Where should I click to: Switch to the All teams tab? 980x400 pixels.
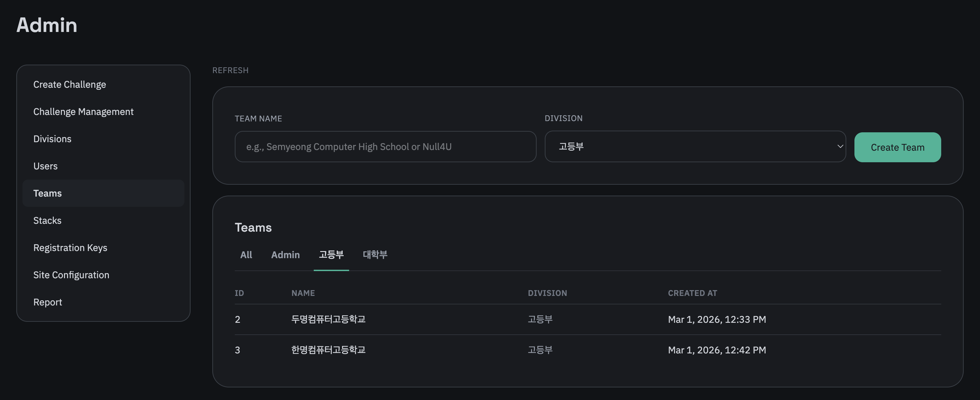[246, 255]
